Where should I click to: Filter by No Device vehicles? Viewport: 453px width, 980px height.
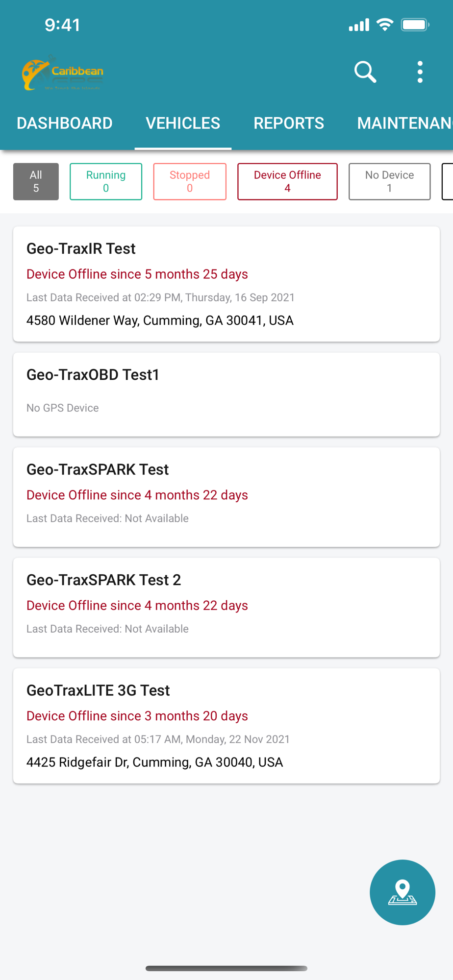(389, 181)
